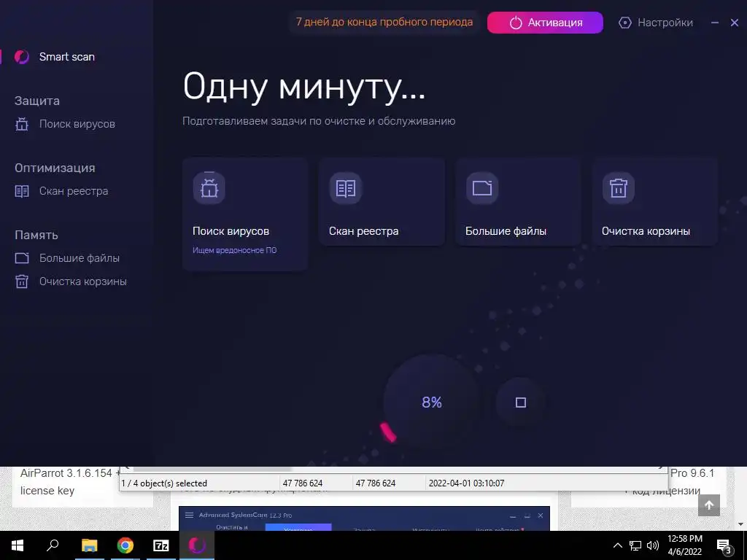
Task: Click the Память section heading
Action: pos(36,235)
